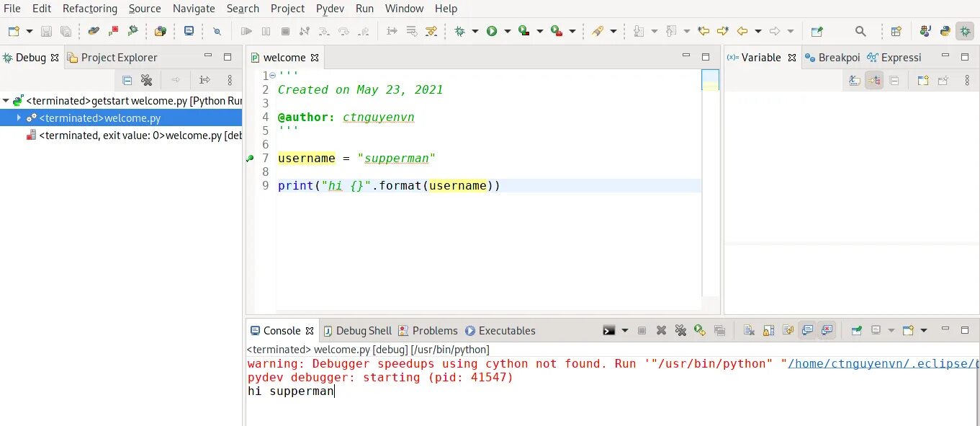This screenshot has height=426, width=980.
Task: Switch to the Executables tab
Action: click(500, 331)
